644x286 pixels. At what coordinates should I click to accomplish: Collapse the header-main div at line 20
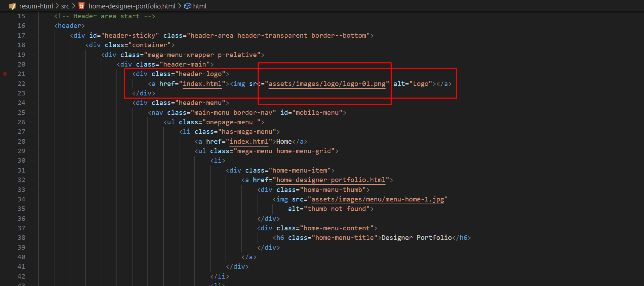[x=33, y=64]
